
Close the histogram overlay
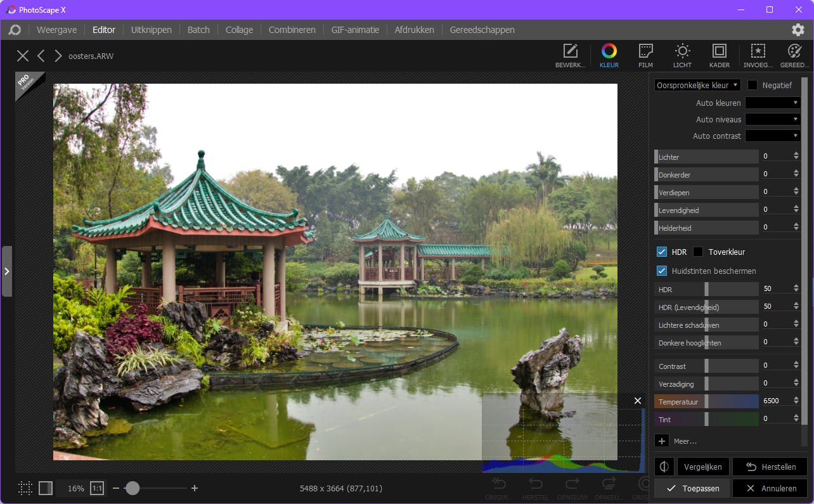coord(637,401)
